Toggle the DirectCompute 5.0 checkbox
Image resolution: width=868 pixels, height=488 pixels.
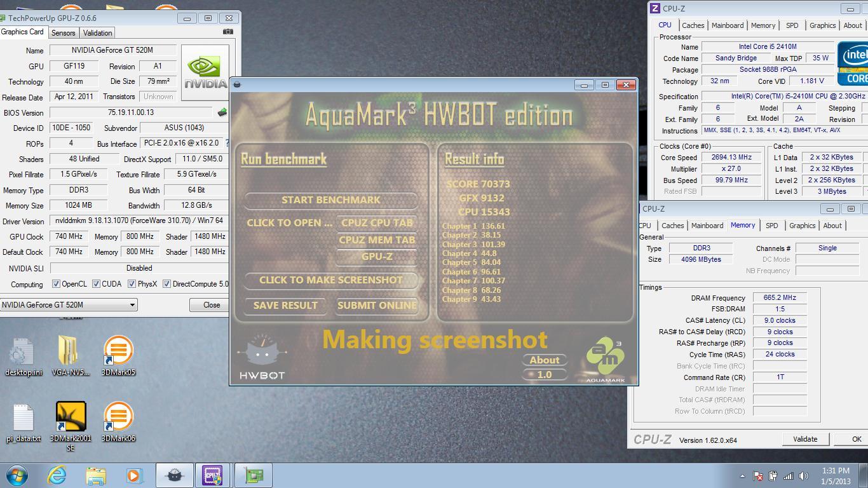166,284
